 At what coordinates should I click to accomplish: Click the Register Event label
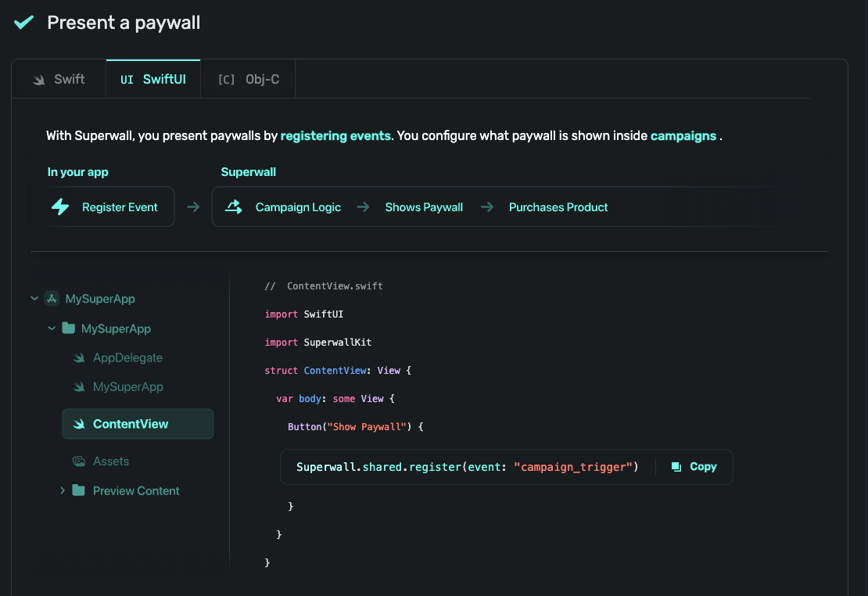[120, 207]
